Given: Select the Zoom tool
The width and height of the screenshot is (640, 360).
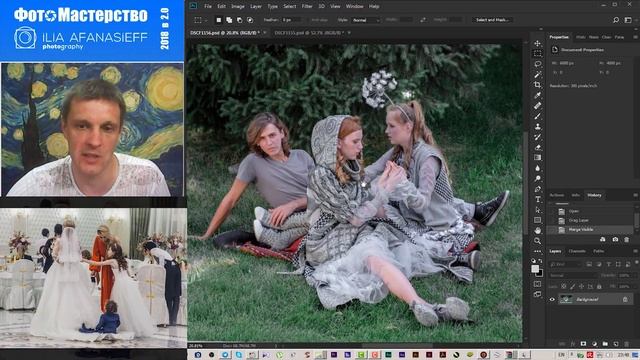Looking at the screenshot, I should click(538, 241).
